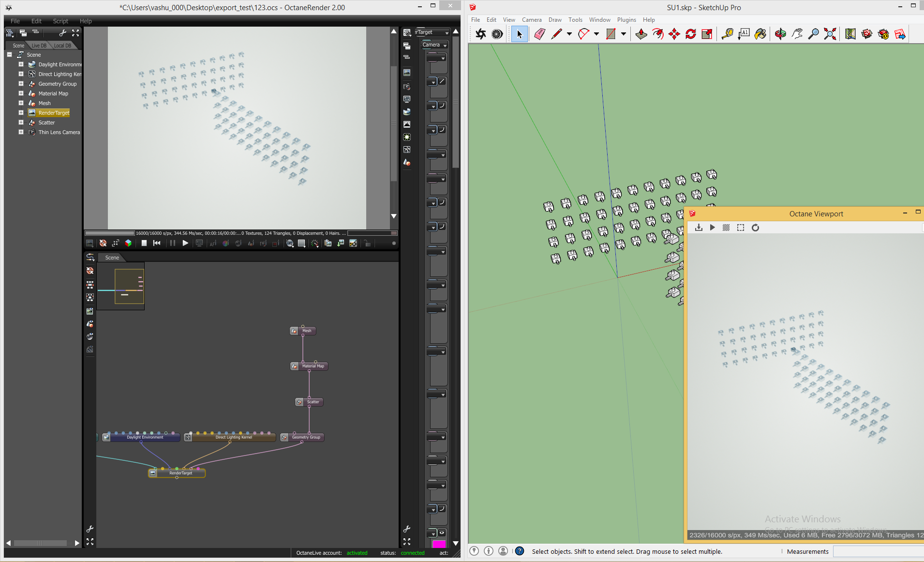
Task: Select the SketchUp Select arrow tool
Action: tap(520, 34)
